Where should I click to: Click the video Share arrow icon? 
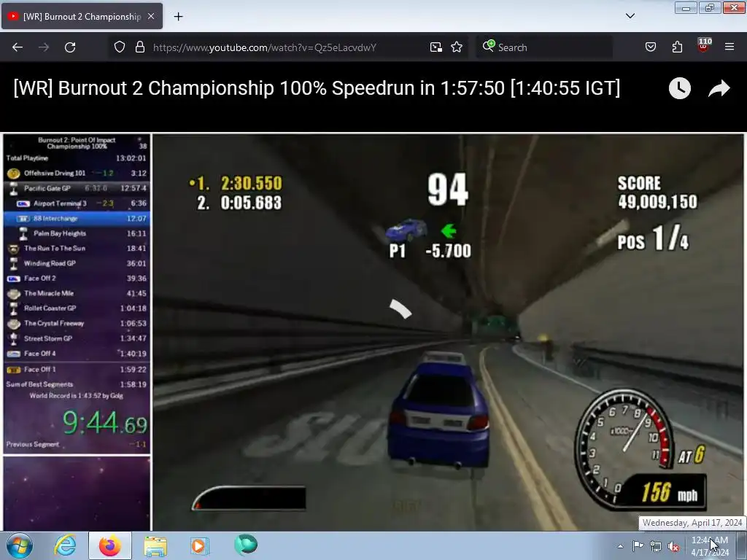[x=719, y=88]
